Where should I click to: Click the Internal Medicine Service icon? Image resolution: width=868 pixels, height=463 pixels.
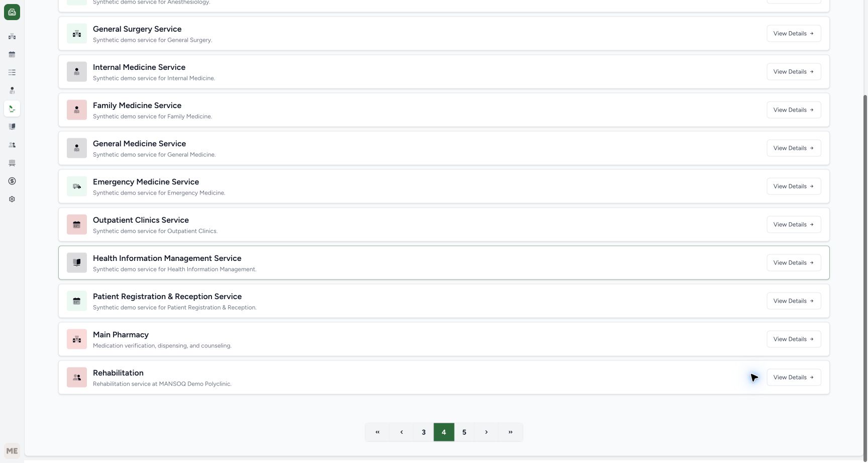tap(77, 72)
